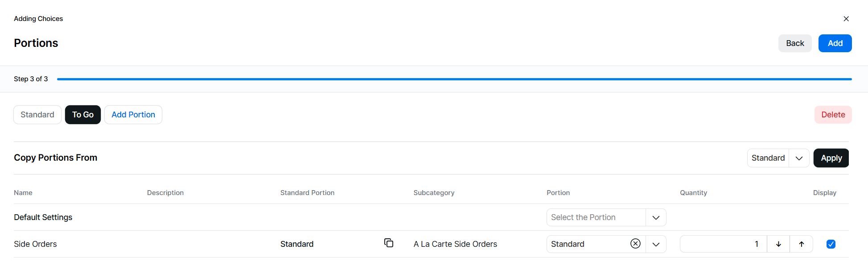Click the blue Add button
This screenshot has width=868, height=266.
(835, 43)
